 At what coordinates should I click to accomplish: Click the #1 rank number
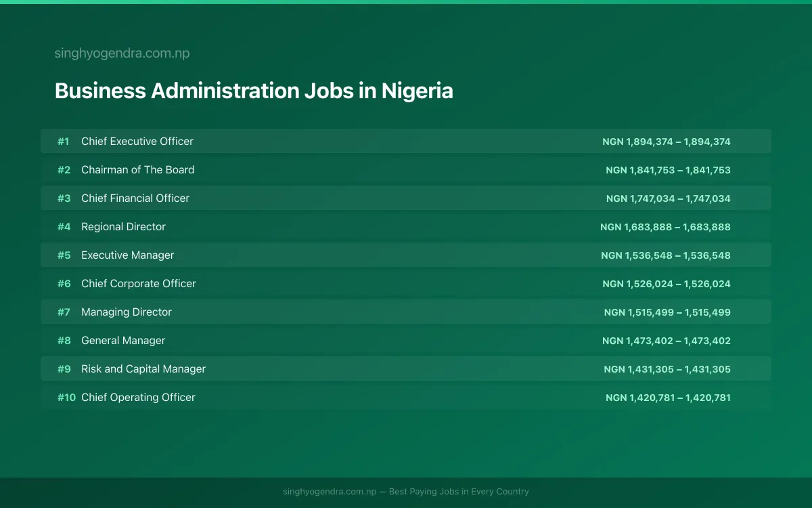(64, 142)
